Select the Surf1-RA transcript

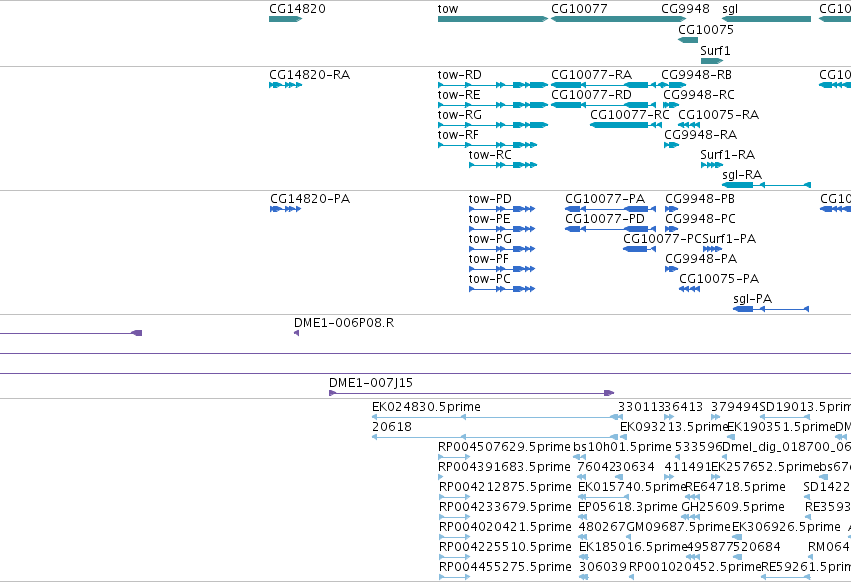tap(712, 165)
